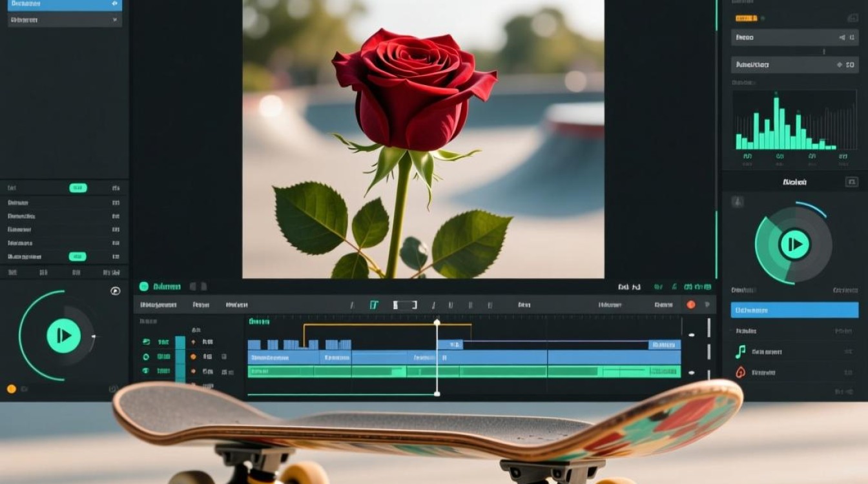Select the timeline playhead handle at top
This screenshot has height=484, width=868.
[x=437, y=322]
